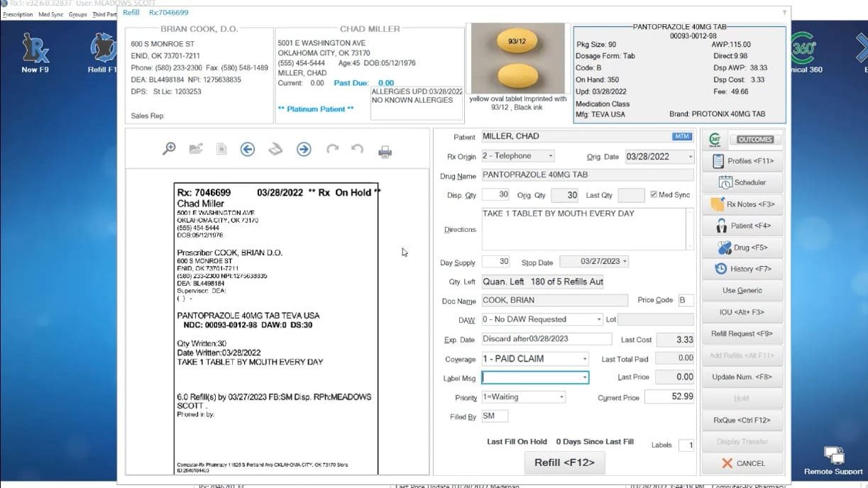Open the Orig. Date picker dropdown
Viewport: 868px width, 488px height.
pyautogui.click(x=690, y=157)
